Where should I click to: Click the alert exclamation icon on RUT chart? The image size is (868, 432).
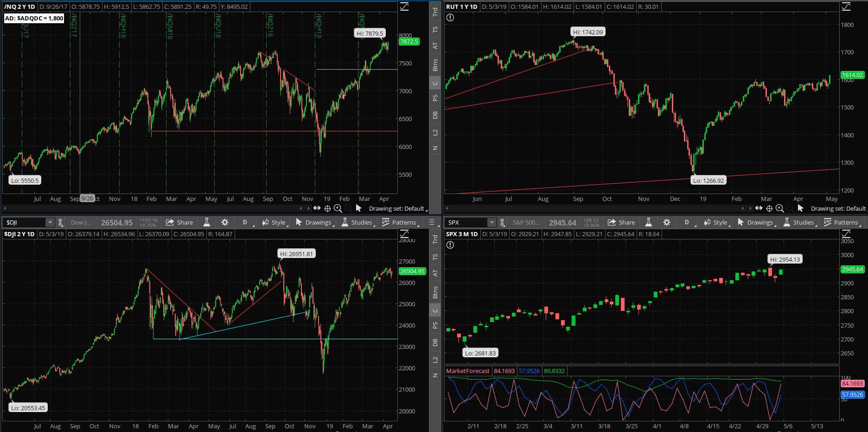click(450, 18)
